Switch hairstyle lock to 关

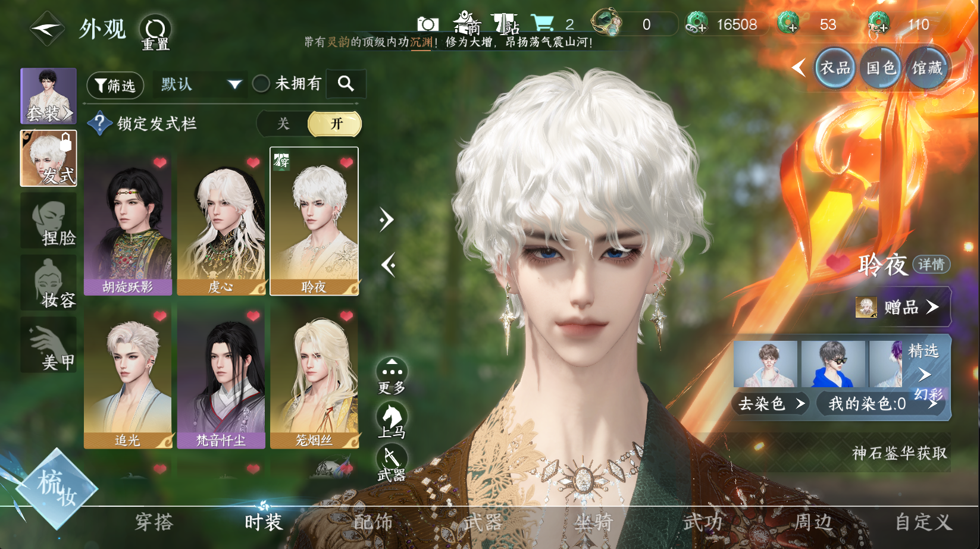pos(283,124)
